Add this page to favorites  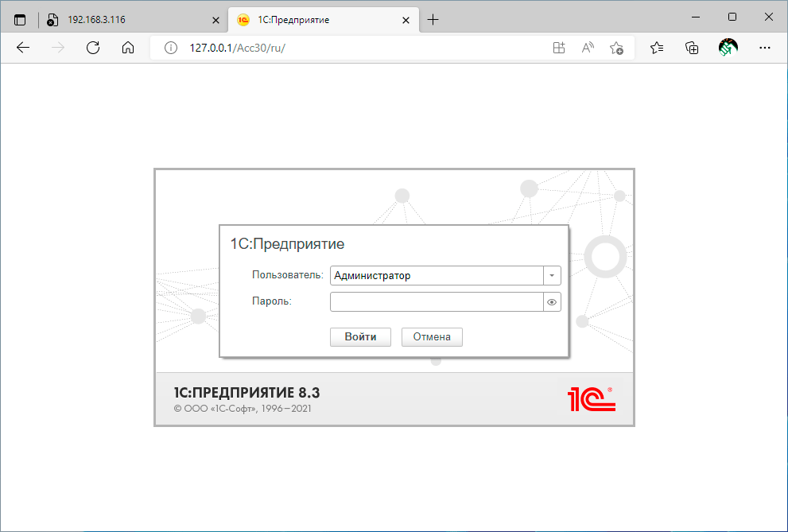[616, 49]
